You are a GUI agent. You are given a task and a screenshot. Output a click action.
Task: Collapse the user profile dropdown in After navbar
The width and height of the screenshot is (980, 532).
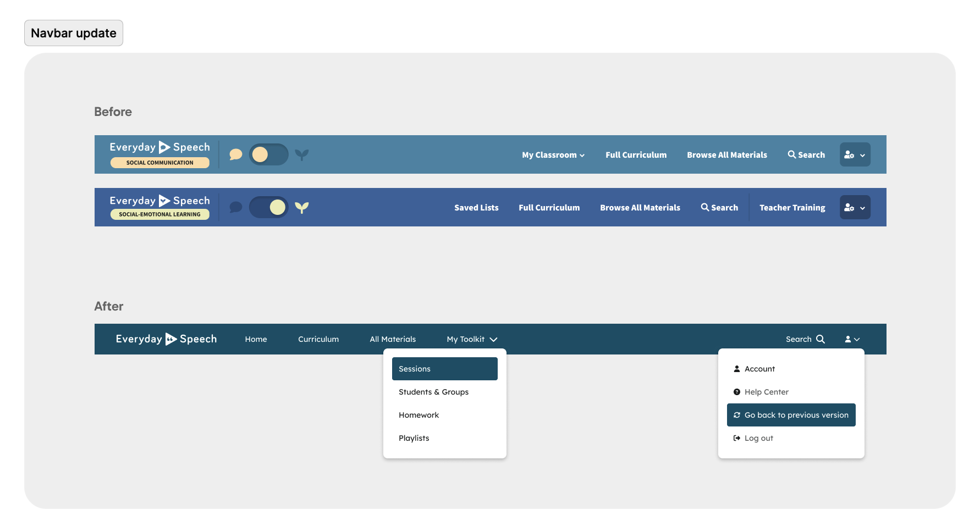pyautogui.click(x=852, y=339)
